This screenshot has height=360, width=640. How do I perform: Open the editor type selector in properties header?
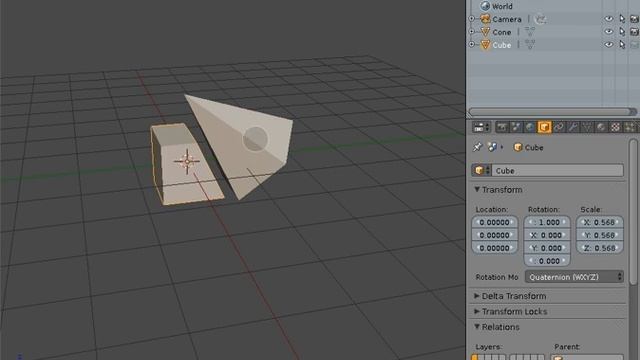(x=481, y=127)
